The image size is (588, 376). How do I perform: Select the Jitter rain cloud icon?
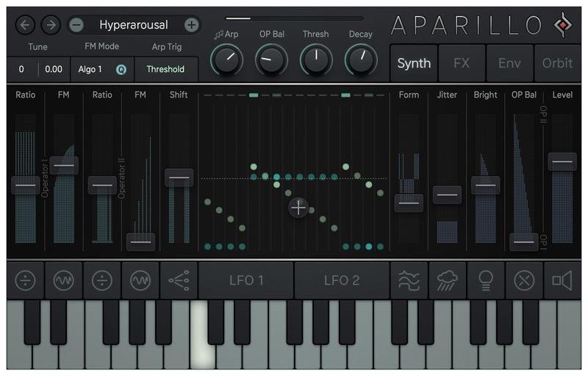447,281
